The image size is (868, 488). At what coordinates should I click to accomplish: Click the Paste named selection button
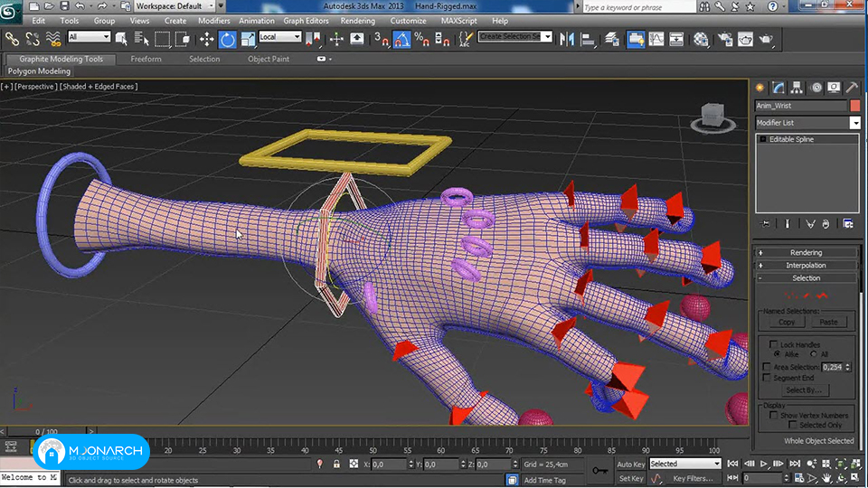click(829, 322)
